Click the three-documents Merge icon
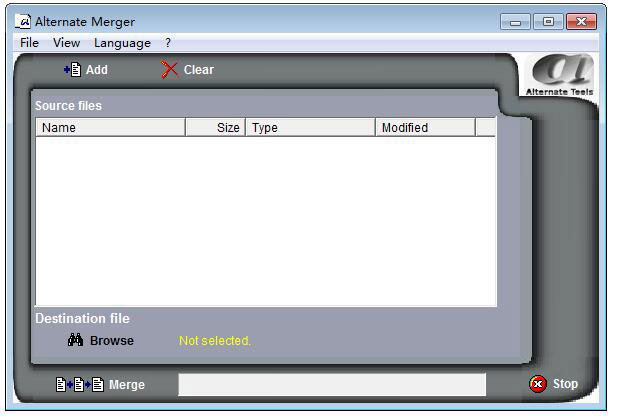The height and width of the screenshot is (417, 618). click(x=80, y=385)
